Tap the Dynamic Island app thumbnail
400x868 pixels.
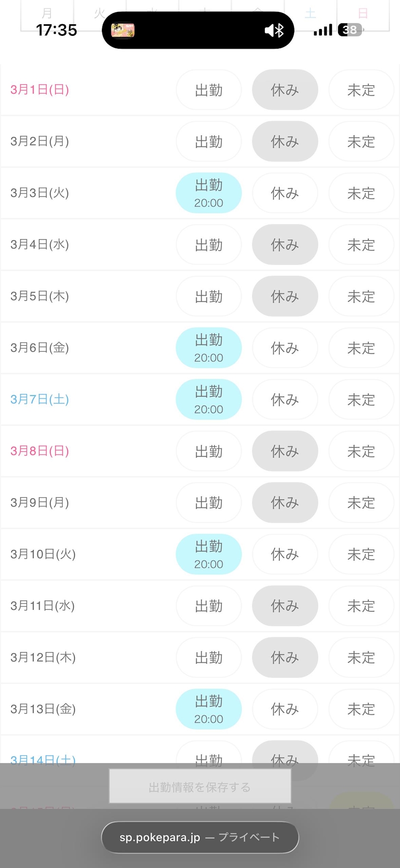123,31
